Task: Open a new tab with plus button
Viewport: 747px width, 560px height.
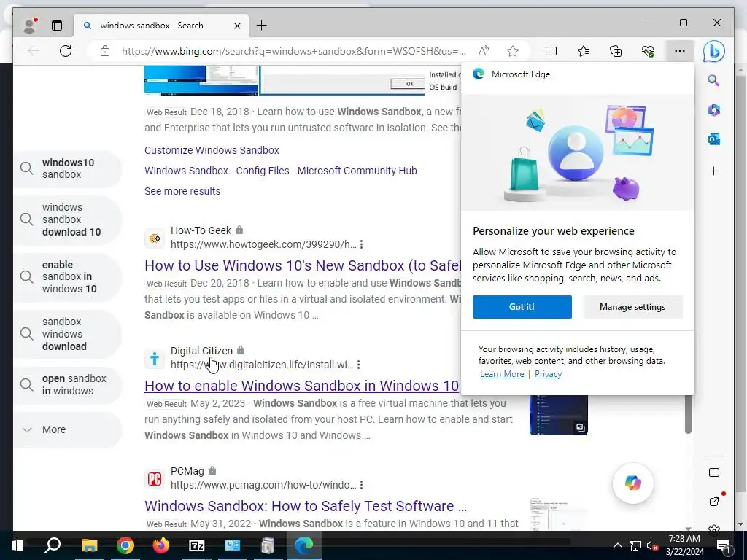Action: [262, 26]
